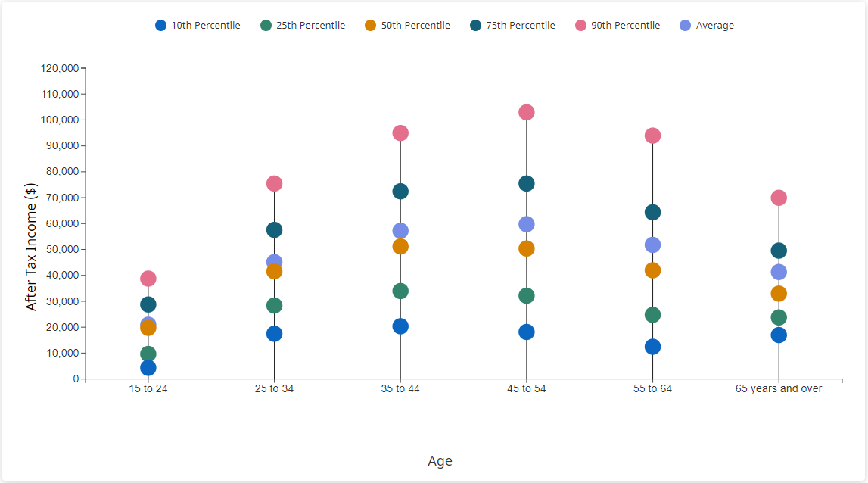
Task: Select 50th percentile dot for 55 to 64
Action: [652, 270]
